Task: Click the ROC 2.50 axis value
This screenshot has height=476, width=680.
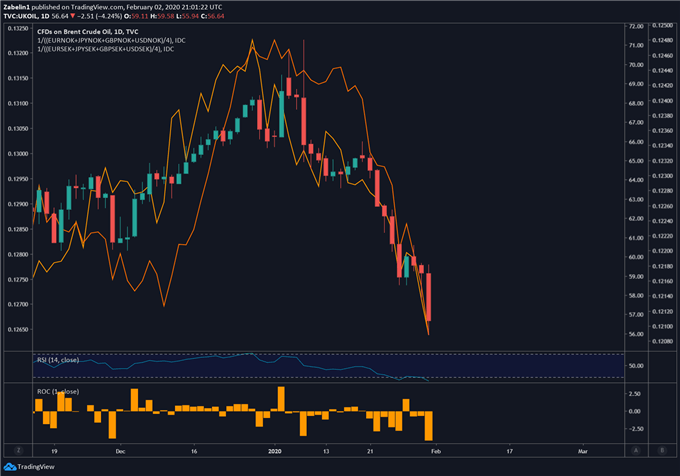Action: [634, 394]
